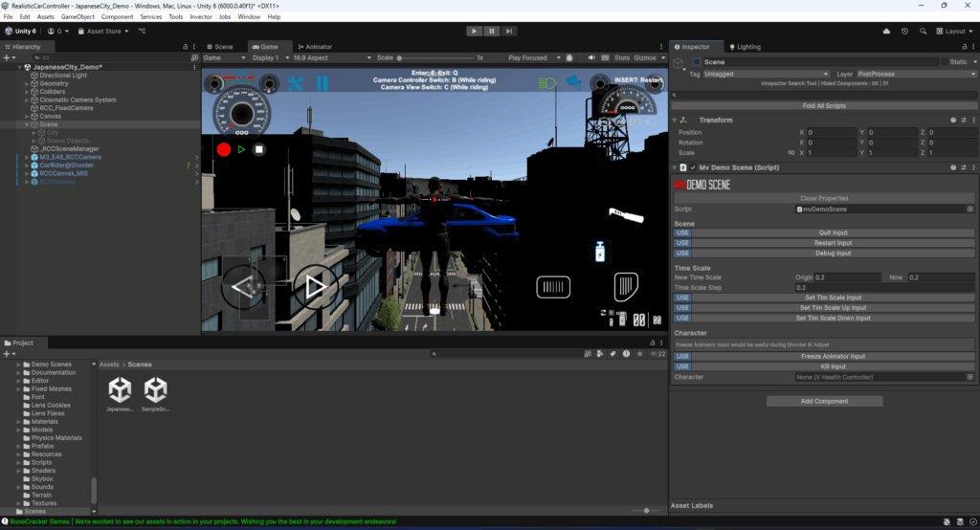This screenshot has height=530, width=980.
Task: Click the Set Tim Scale Up Input button
Action: 834,307
